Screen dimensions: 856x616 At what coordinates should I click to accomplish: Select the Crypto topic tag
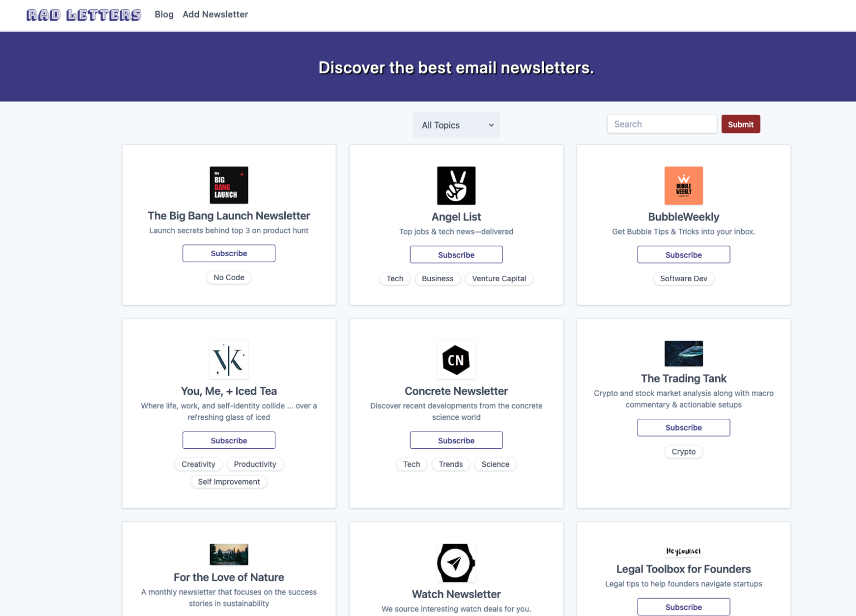tap(683, 452)
